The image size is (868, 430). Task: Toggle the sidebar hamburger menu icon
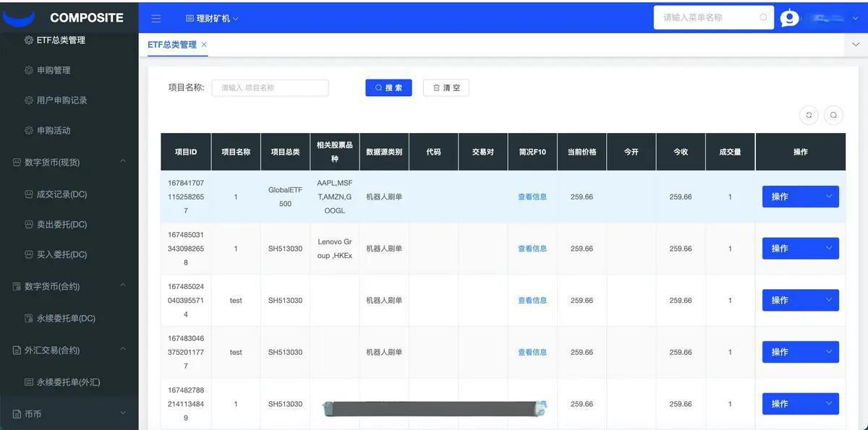tap(156, 18)
